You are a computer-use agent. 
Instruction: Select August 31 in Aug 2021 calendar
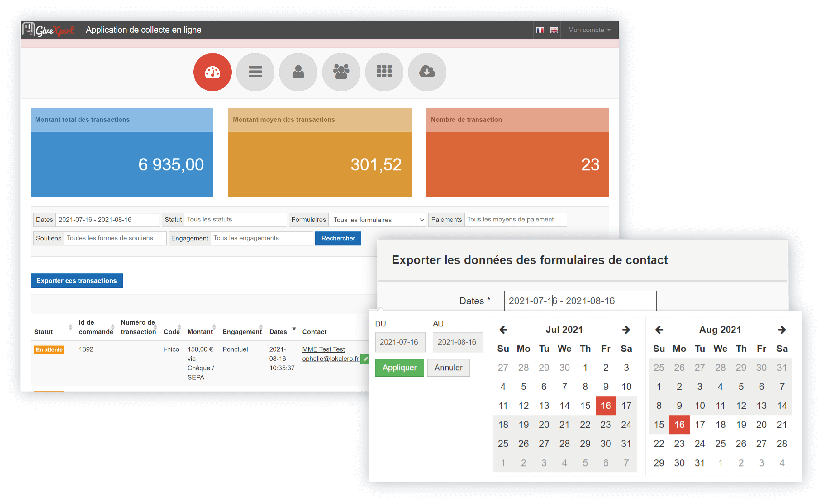[x=700, y=463]
